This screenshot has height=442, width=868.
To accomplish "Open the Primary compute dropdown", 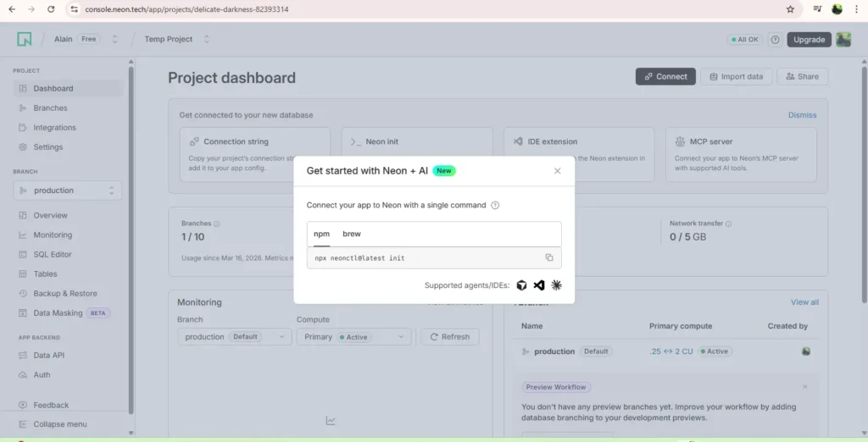I will [353, 337].
